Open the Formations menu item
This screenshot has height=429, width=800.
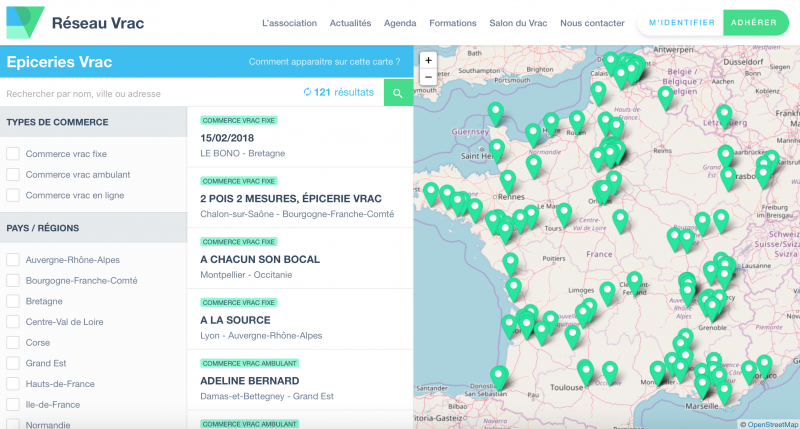[453, 23]
